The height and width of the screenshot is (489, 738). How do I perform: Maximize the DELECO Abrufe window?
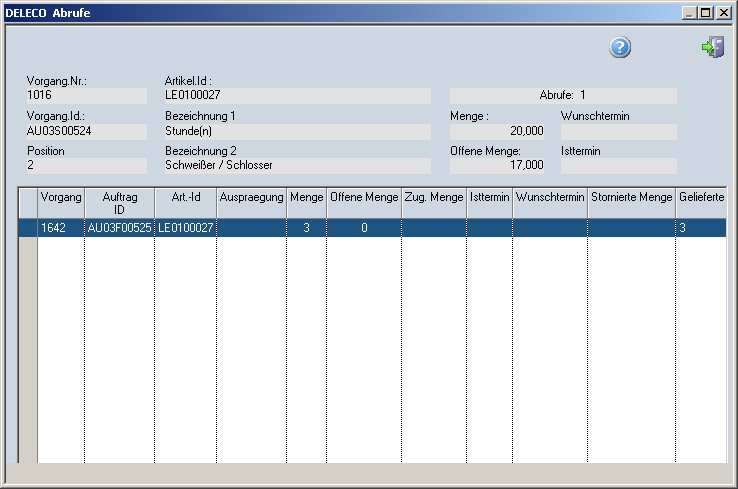tap(706, 13)
